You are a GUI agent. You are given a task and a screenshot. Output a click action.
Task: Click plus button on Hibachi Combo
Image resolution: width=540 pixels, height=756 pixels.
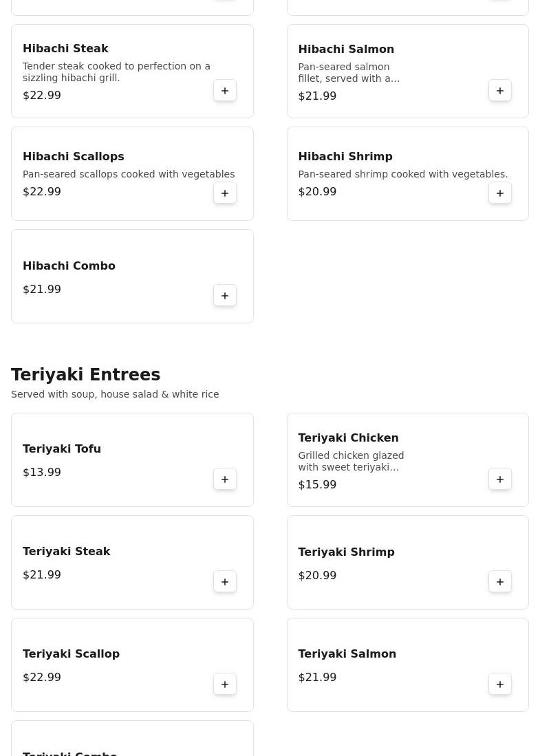[x=225, y=296]
